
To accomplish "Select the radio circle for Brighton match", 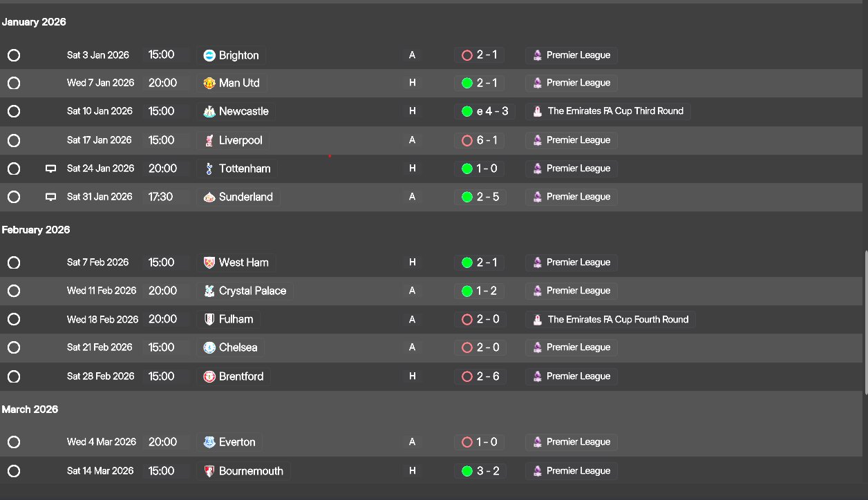I will (14, 55).
